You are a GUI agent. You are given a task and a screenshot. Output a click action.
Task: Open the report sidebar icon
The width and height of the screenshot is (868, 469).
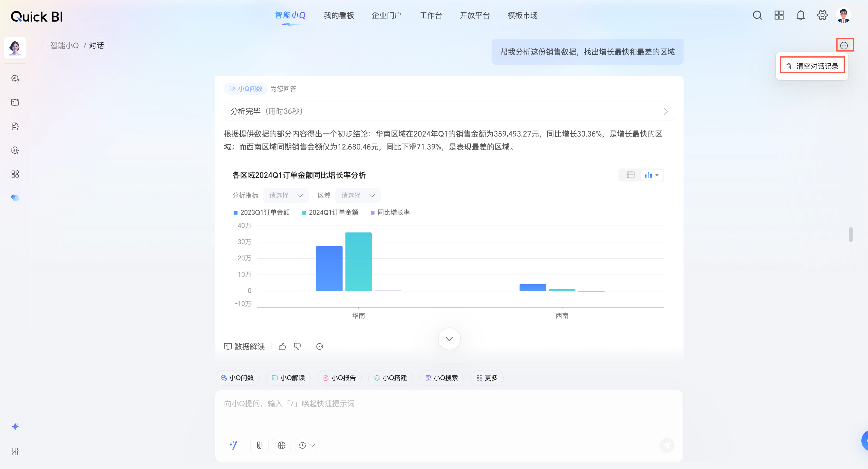pyautogui.click(x=15, y=126)
